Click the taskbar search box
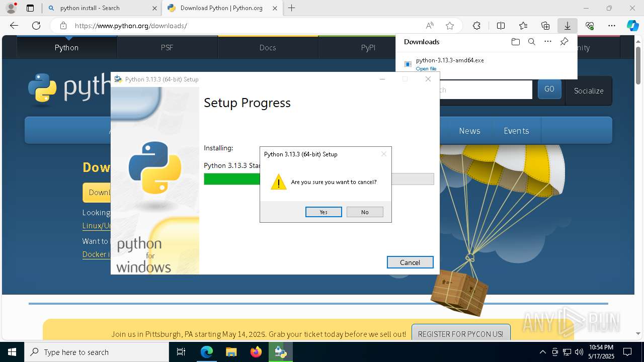Screen dimensions: 644x362 [97, 352]
